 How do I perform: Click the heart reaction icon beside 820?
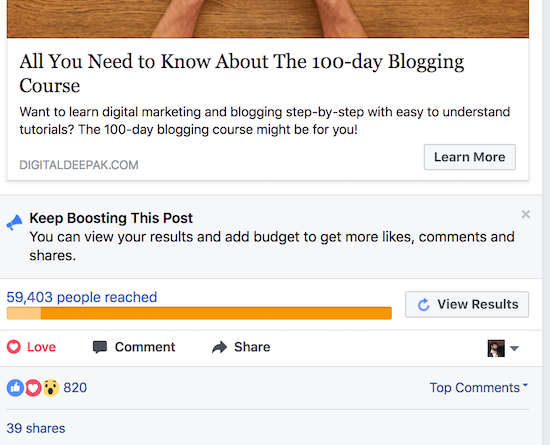pyautogui.click(x=33, y=388)
